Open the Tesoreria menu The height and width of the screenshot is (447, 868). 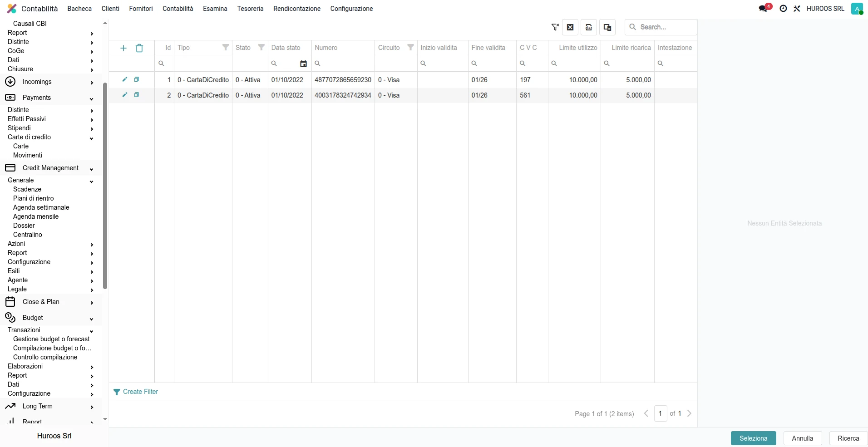point(250,9)
